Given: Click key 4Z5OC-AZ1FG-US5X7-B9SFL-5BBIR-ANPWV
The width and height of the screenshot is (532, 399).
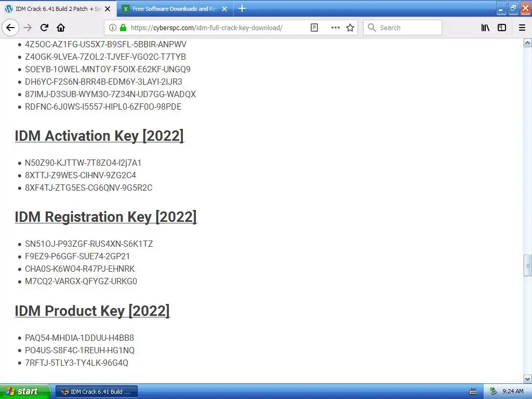Looking at the screenshot, I should point(105,45).
